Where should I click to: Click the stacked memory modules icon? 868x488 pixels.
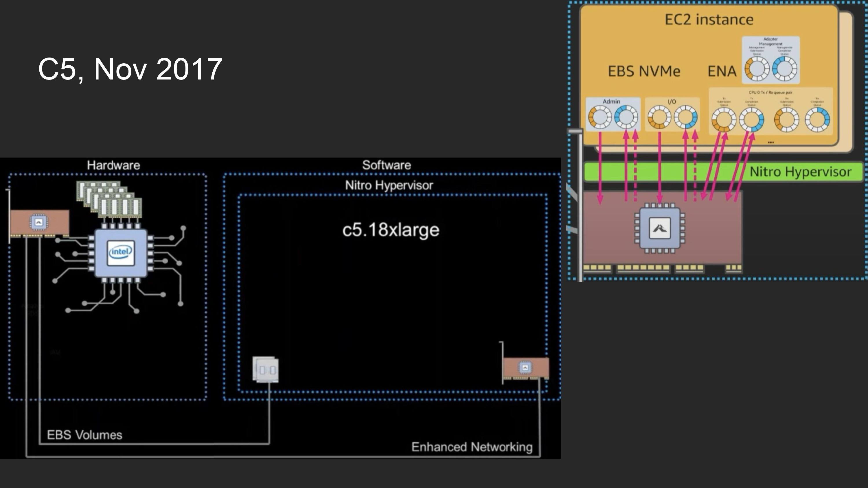click(x=109, y=199)
